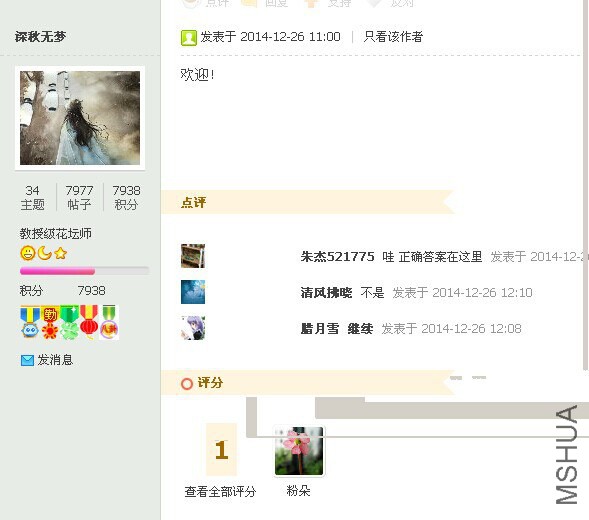
Task: Click the green author avatar icon beside post date
Action: click(189, 38)
